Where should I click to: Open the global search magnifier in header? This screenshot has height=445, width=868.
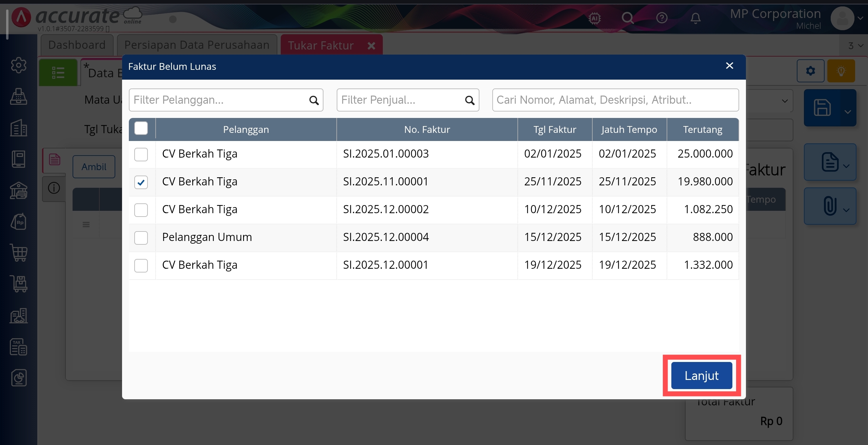pyautogui.click(x=628, y=18)
